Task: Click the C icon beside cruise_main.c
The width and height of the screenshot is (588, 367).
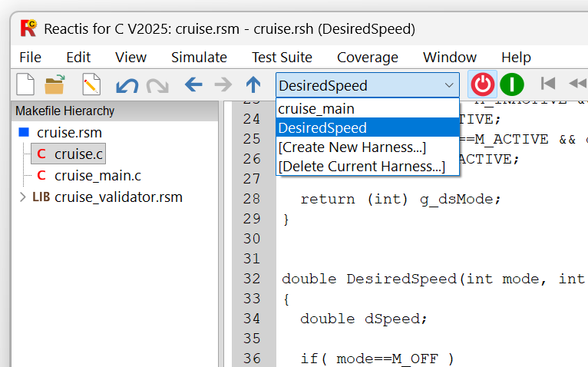Action: 41,175
